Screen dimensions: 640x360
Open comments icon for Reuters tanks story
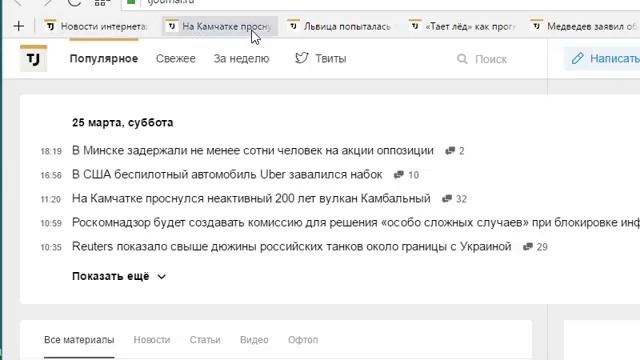(528, 247)
